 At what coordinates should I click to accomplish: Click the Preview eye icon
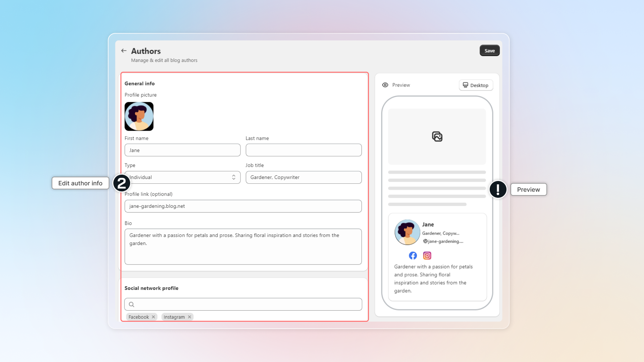coord(385,85)
